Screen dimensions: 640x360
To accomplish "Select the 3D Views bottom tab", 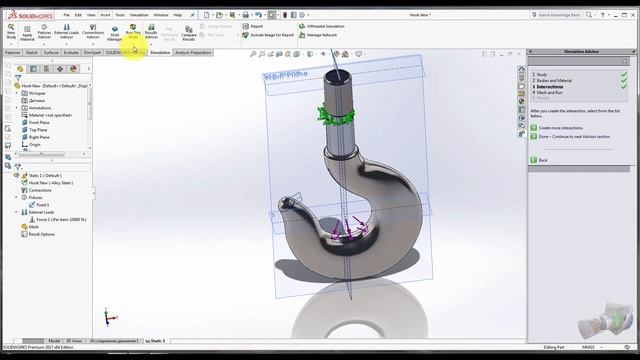I will (x=74, y=341).
